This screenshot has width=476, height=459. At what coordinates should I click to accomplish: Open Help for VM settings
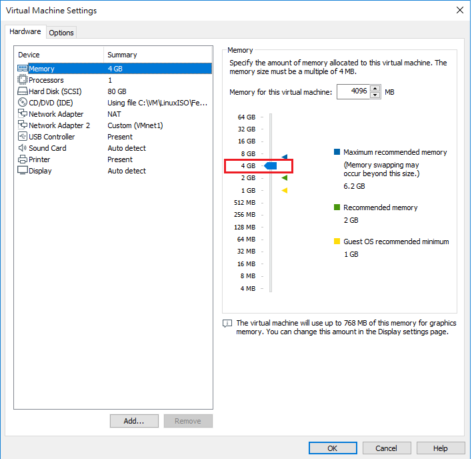[441, 448]
